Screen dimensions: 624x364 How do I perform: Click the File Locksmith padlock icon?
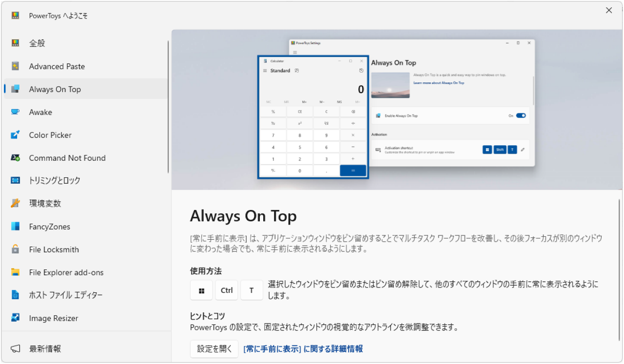[x=16, y=249]
